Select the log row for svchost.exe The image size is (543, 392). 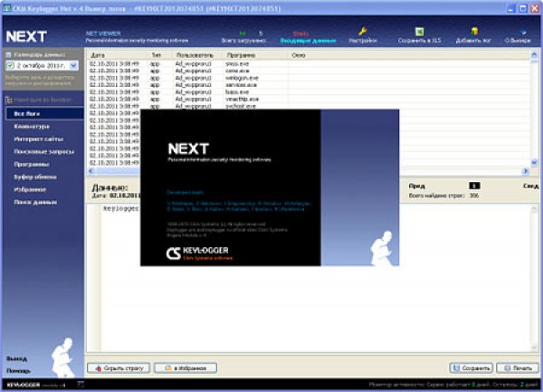(309, 106)
